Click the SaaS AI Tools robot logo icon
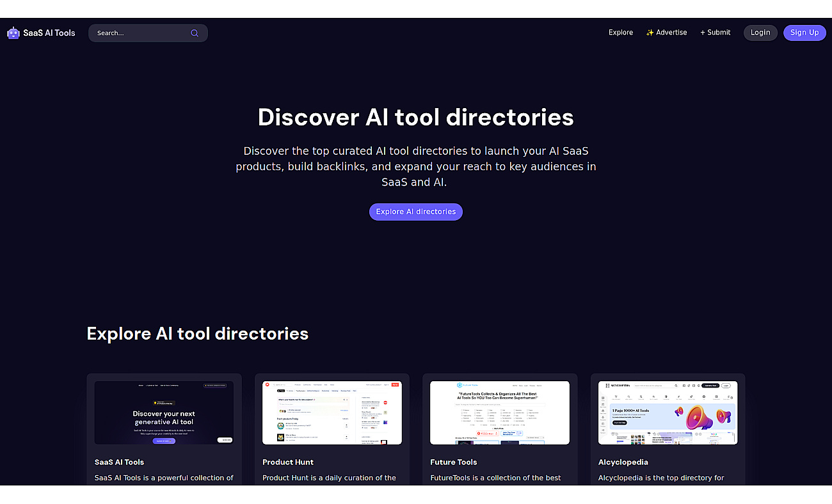The width and height of the screenshot is (832, 504). click(x=13, y=33)
